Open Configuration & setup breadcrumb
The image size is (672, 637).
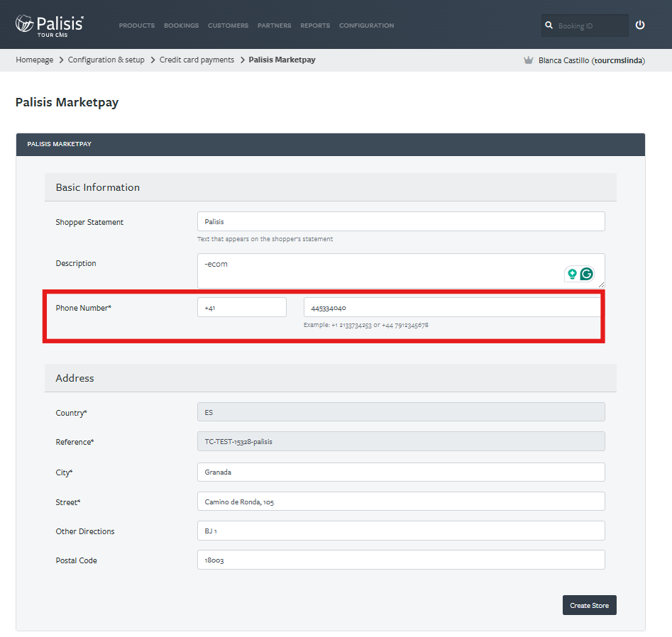tap(106, 60)
